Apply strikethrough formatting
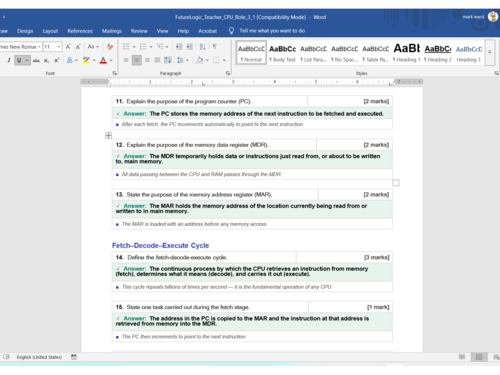This screenshot has height=375, width=500. tap(36, 60)
